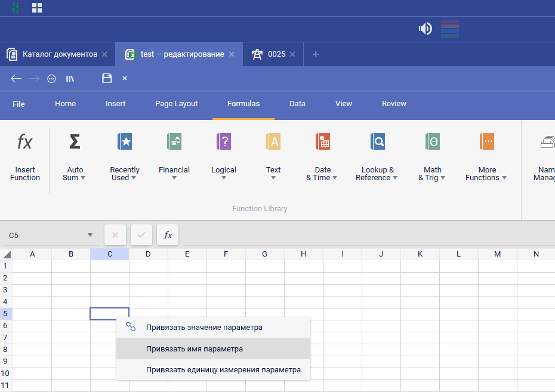The height and width of the screenshot is (392, 555).
Task: Open the Date & Time functions icon
Action: coord(323,142)
